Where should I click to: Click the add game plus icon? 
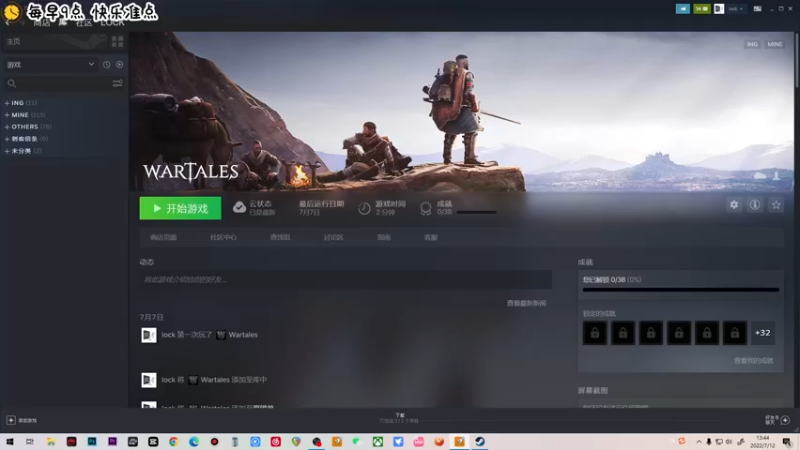tap(11, 420)
